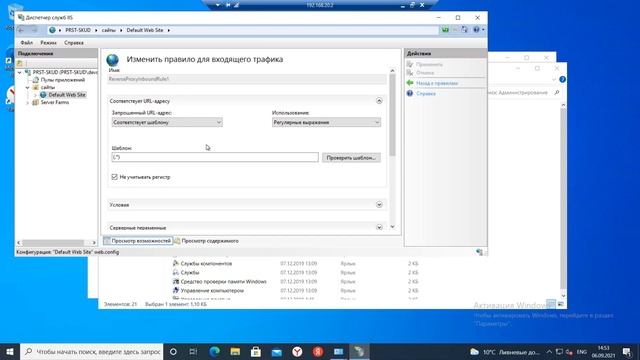640x360 pixels.
Task: Collapse the 'сайты' tree branch
Action: (27, 87)
